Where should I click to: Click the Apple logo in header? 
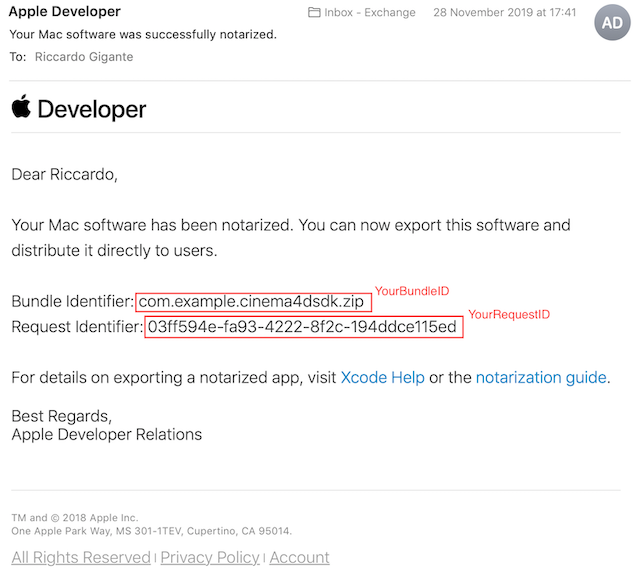[x=21, y=107]
